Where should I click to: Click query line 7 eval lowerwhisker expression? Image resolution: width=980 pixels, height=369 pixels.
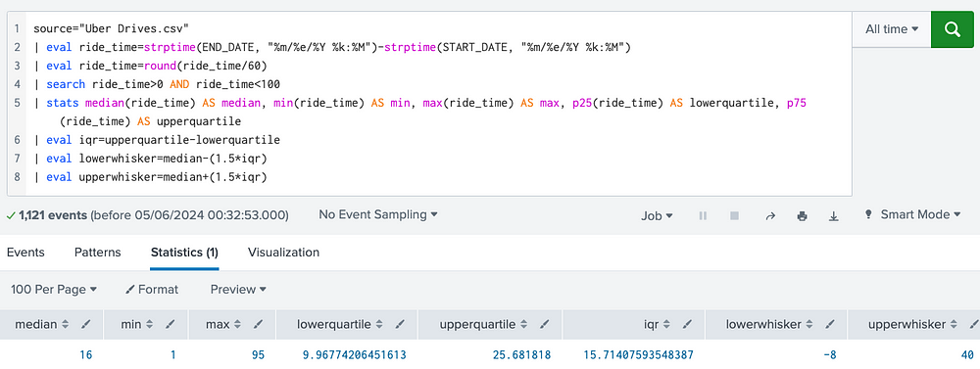(150, 159)
